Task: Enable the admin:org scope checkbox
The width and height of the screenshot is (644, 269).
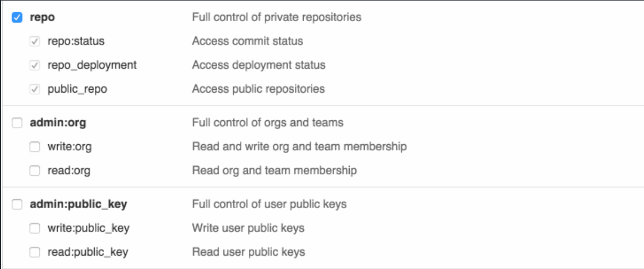Action: (x=17, y=123)
